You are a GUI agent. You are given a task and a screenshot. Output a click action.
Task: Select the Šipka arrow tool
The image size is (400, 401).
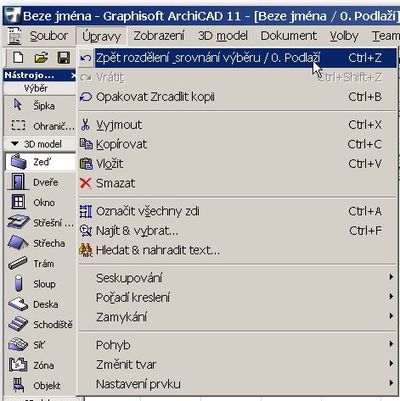[x=40, y=106]
